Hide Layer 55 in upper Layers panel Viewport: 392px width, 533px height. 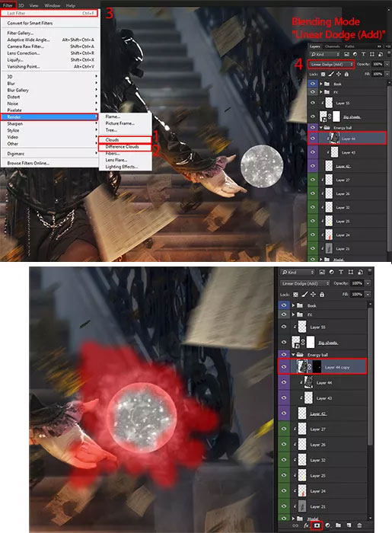pyautogui.click(x=313, y=103)
